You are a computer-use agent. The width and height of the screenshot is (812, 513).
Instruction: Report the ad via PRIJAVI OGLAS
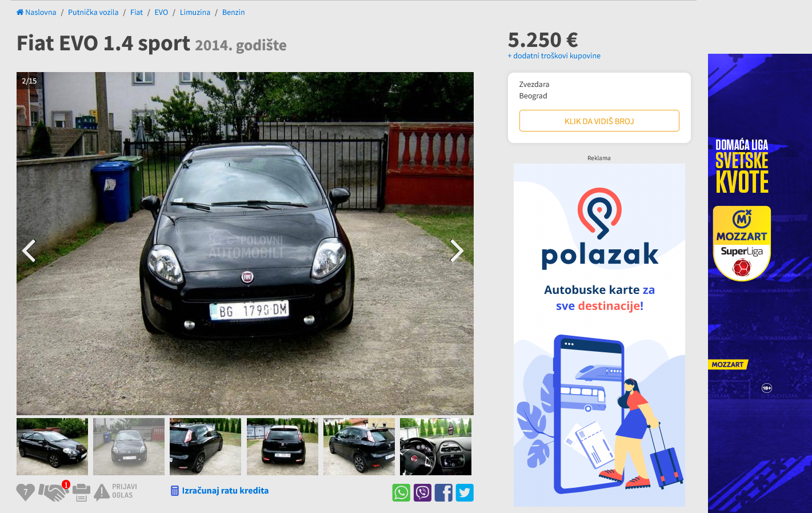click(115, 491)
